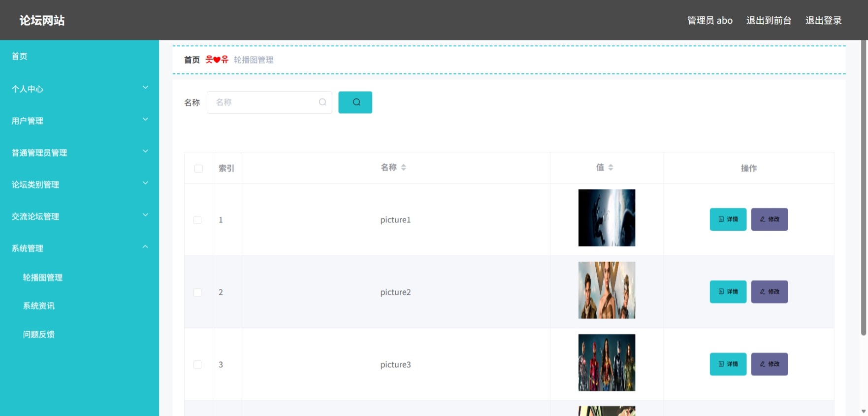Select the 用户管理 sidebar menu label
The width and height of the screenshot is (868, 416).
(28, 121)
